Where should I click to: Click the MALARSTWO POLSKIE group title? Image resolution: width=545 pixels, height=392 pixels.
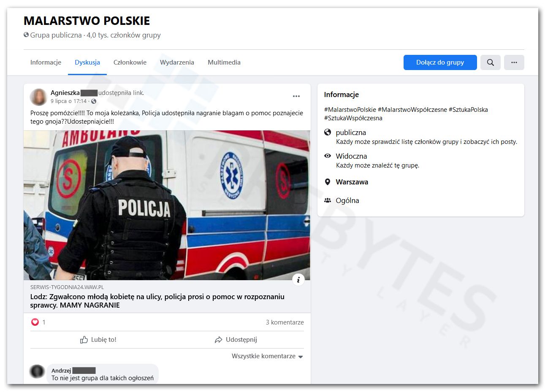[x=87, y=21]
